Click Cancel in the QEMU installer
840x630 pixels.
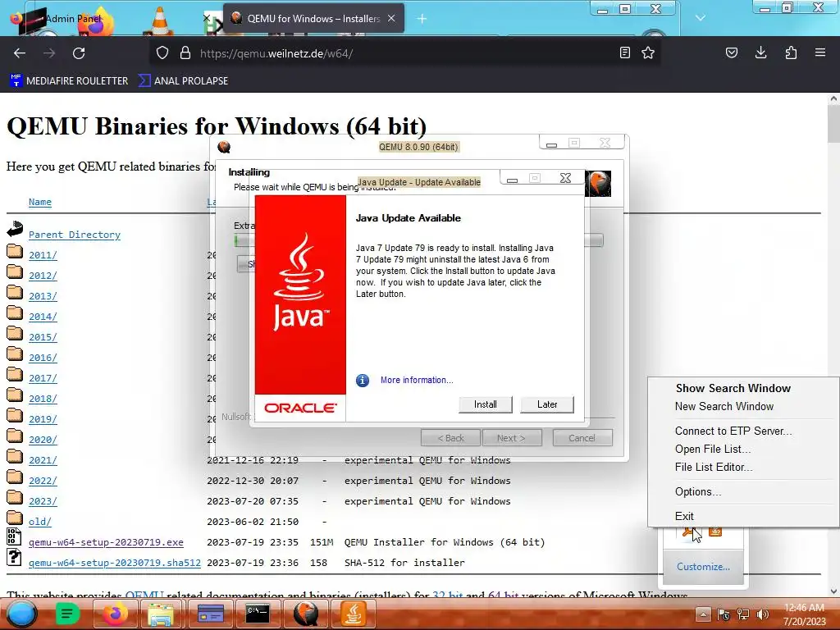tap(582, 438)
